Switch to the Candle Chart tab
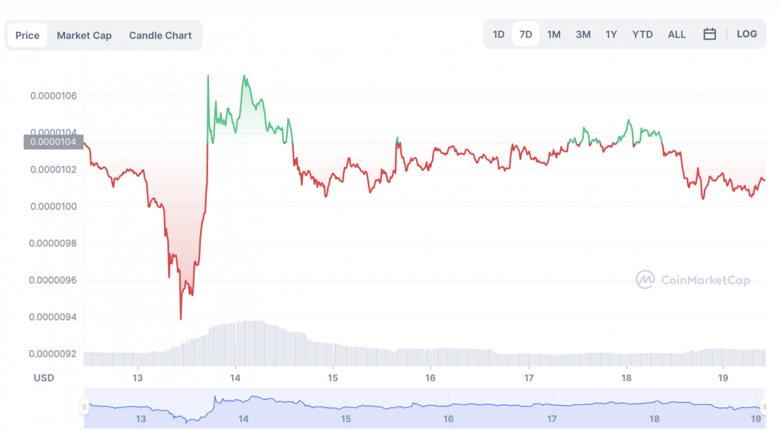 [x=160, y=35]
